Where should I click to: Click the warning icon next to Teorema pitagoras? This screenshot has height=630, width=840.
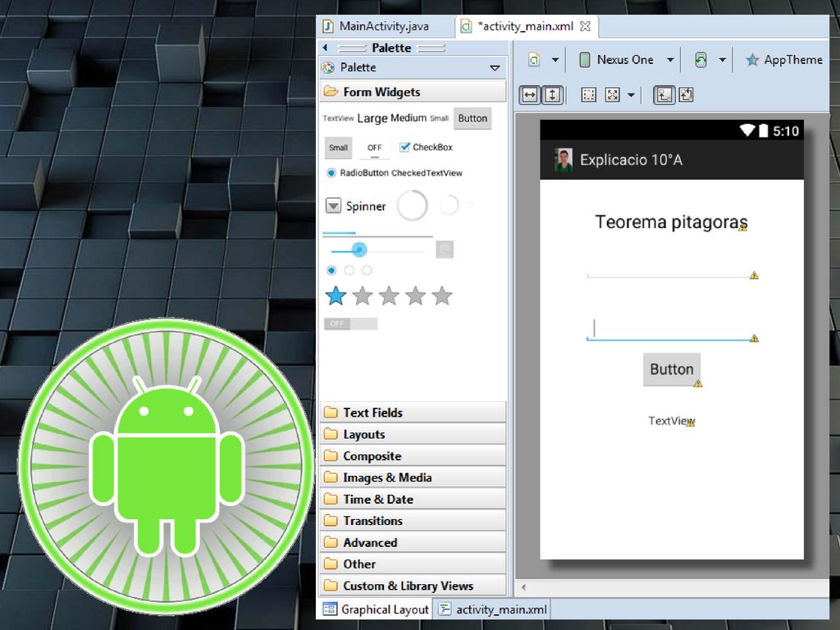tap(742, 227)
